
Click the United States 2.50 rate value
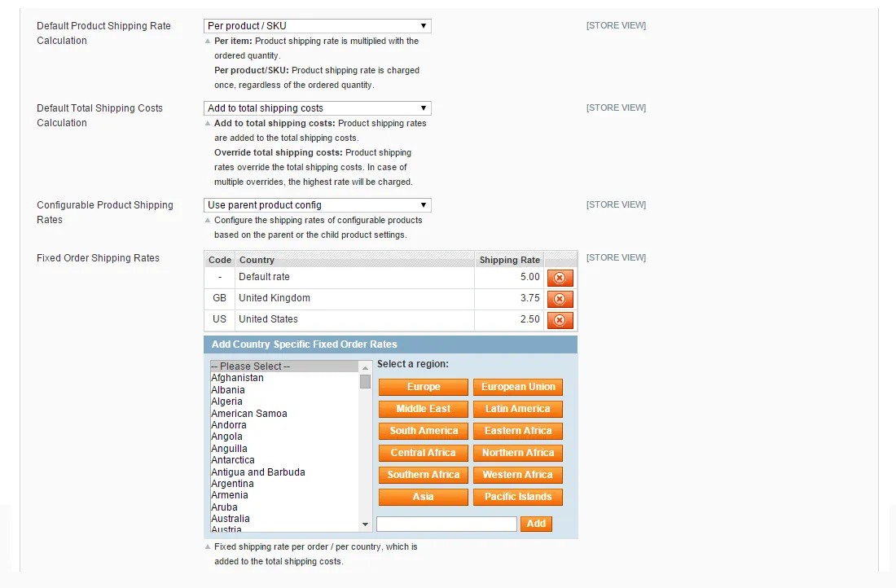pos(529,319)
